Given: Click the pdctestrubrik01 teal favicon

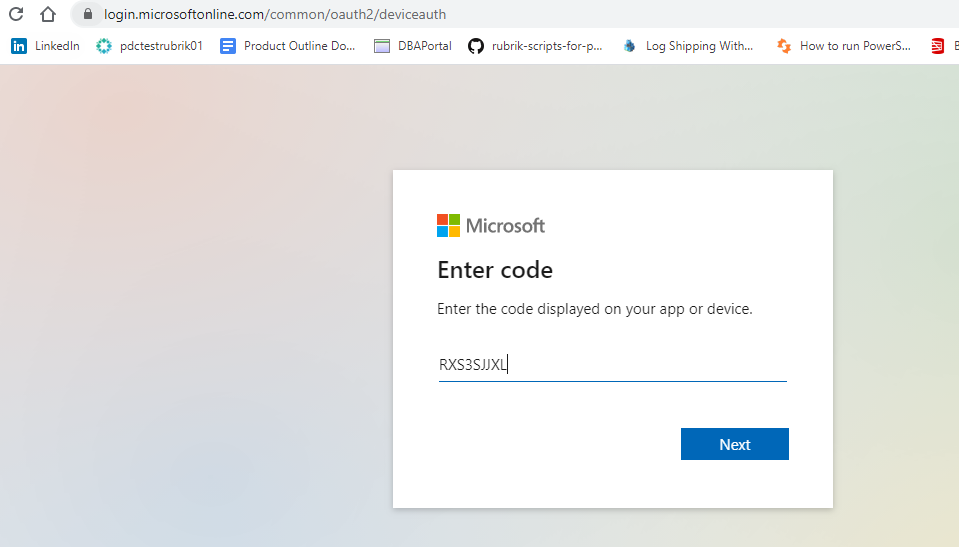Looking at the screenshot, I should (x=104, y=46).
